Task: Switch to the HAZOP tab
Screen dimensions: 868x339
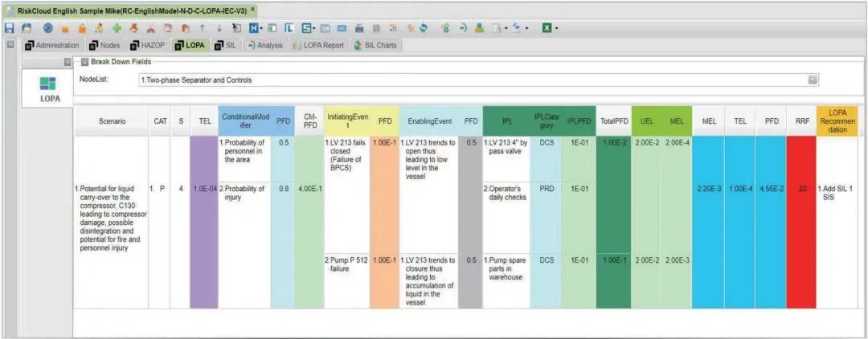Action: pyautogui.click(x=146, y=45)
